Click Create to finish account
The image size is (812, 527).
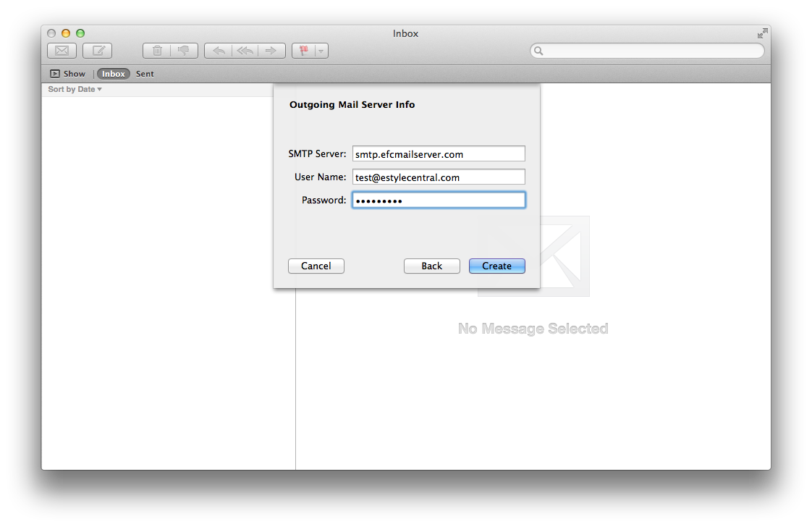(x=496, y=266)
